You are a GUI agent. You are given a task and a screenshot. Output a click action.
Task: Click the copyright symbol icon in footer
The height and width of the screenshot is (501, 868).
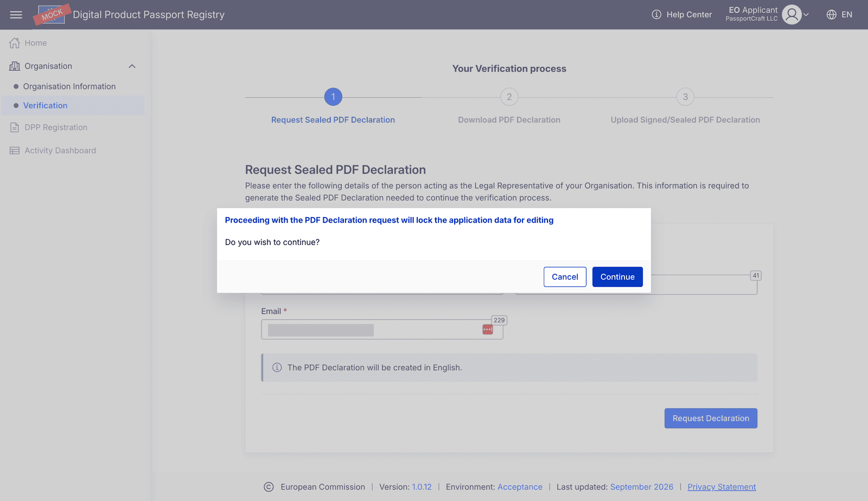pyautogui.click(x=269, y=487)
